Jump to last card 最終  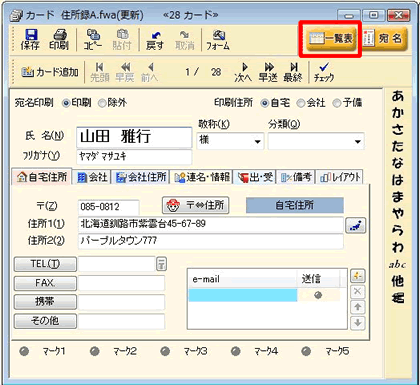pos(293,72)
